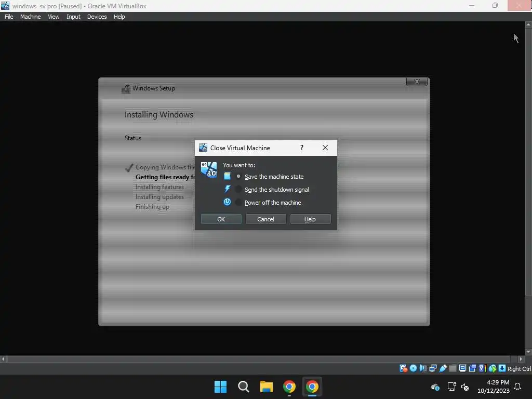
Task: Confirm the Close Virtual Machine dialog with OK
Action: pos(221,219)
